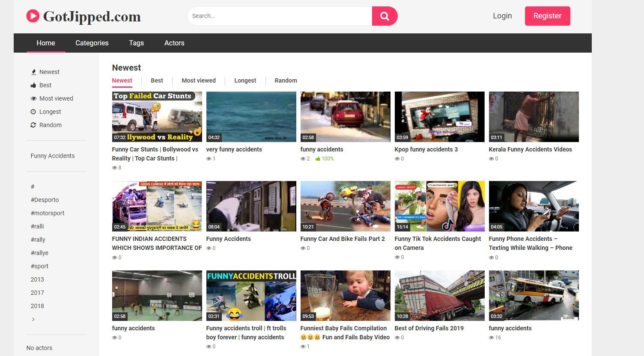
Task: Click the Most viewed eye icon in sidebar
Action: click(33, 98)
